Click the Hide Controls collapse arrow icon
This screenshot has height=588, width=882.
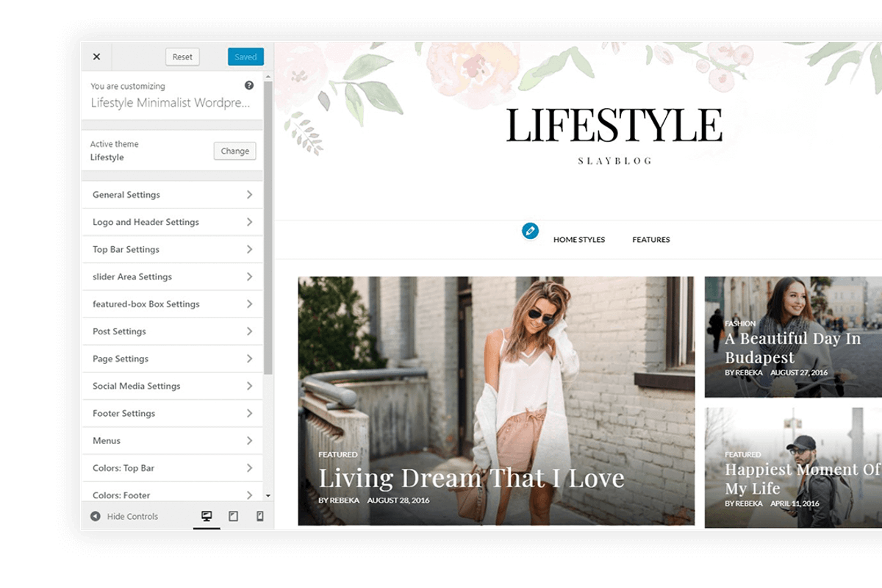(x=96, y=517)
